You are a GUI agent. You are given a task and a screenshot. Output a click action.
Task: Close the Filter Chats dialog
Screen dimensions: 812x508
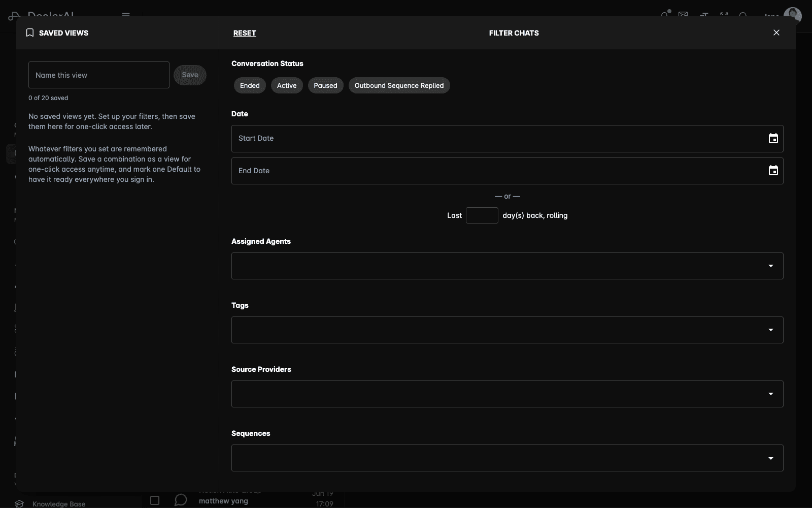tap(776, 33)
